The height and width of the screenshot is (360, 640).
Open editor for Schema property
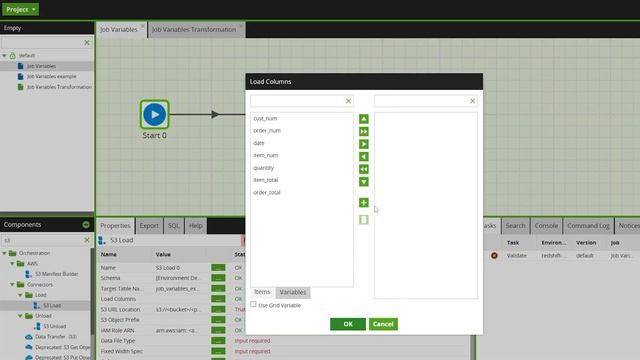pyautogui.click(x=218, y=278)
